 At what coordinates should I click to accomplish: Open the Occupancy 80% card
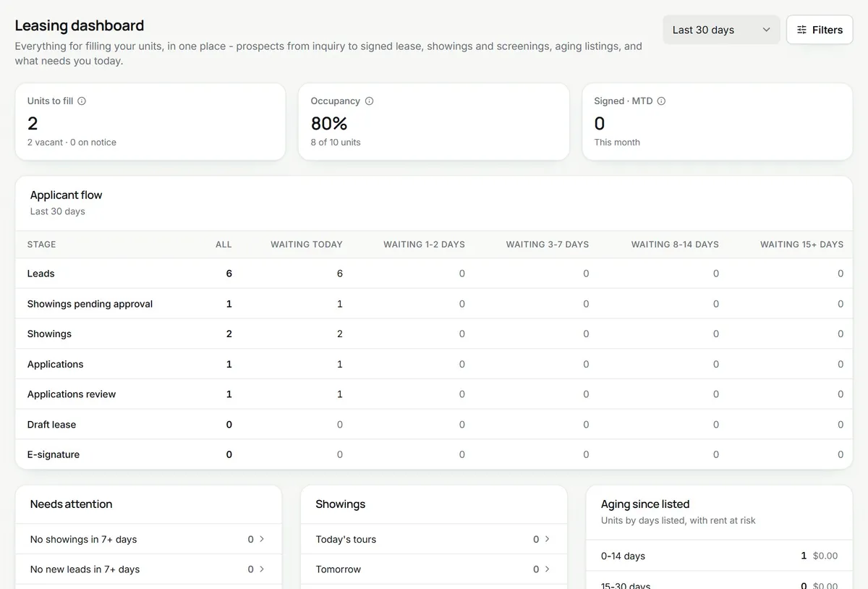[x=434, y=122]
